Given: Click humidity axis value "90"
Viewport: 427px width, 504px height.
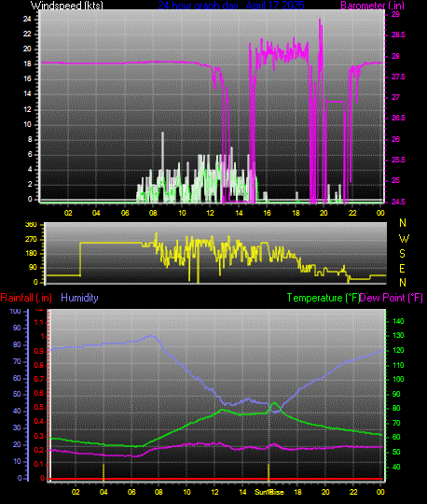Looking at the screenshot, I should point(17,328).
